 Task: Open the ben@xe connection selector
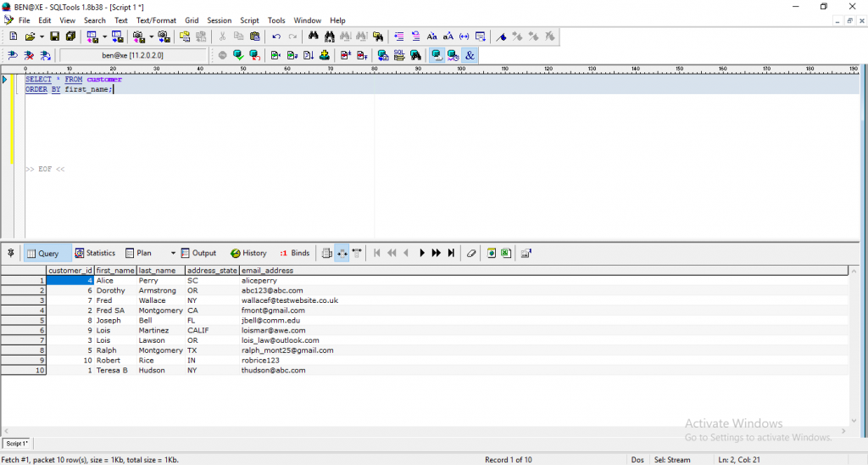tap(132, 55)
